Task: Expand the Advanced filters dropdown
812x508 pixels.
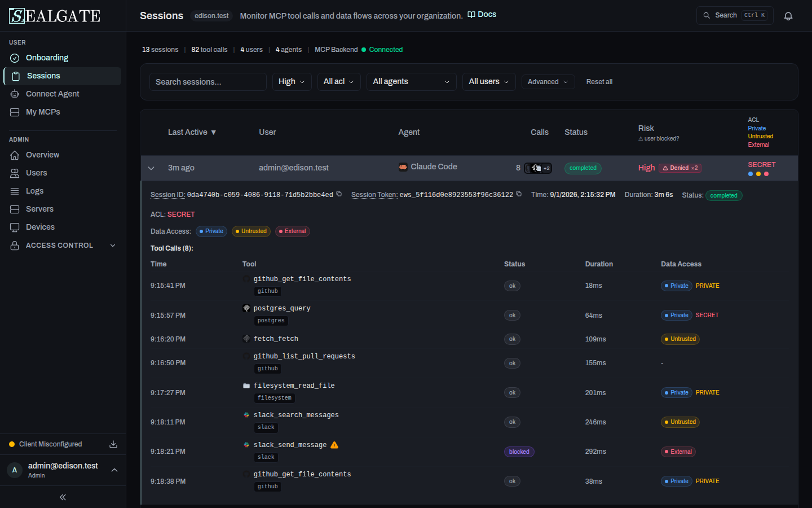Action: 548,82
